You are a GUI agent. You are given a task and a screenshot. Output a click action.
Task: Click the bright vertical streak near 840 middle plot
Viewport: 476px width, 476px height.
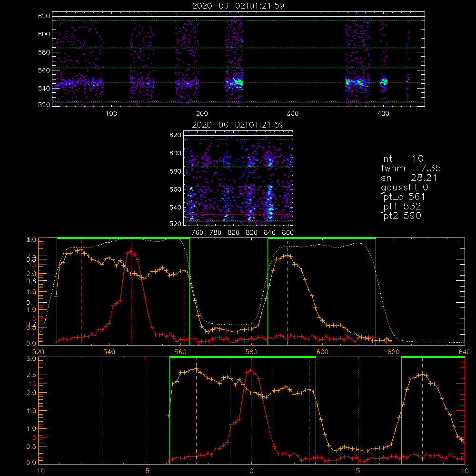(x=269, y=203)
